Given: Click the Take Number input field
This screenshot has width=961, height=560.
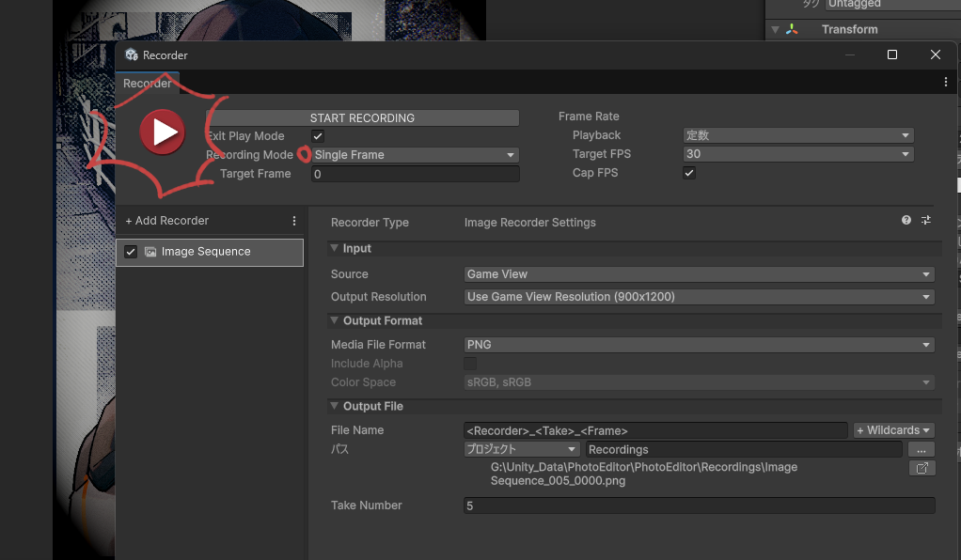Looking at the screenshot, I should [699, 506].
